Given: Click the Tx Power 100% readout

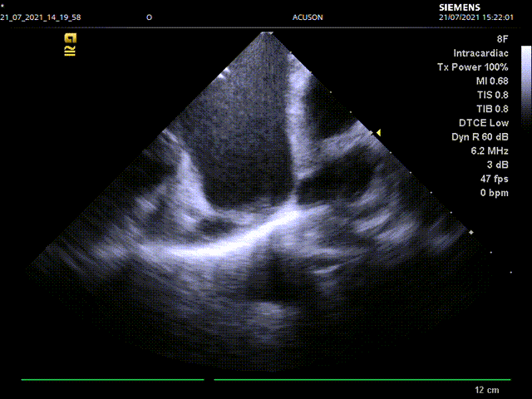Looking at the screenshot, I should click(x=472, y=67).
